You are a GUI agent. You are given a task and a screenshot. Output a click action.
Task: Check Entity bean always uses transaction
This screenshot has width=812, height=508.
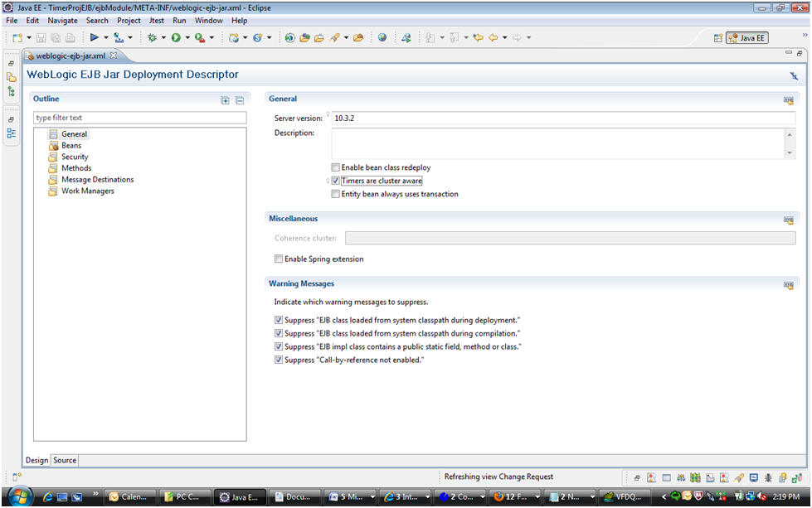coord(336,194)
